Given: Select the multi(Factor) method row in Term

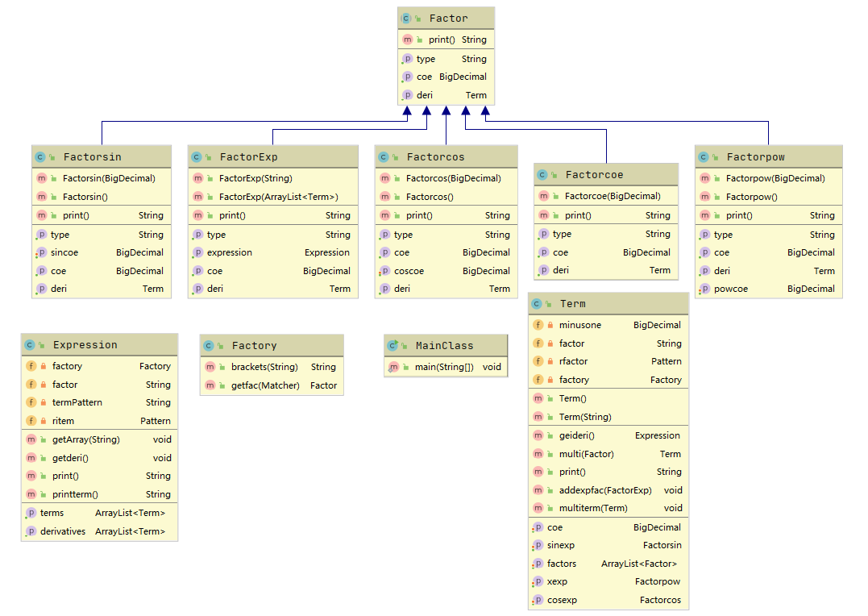Looking at the screenshot, I should click(608, 454).
